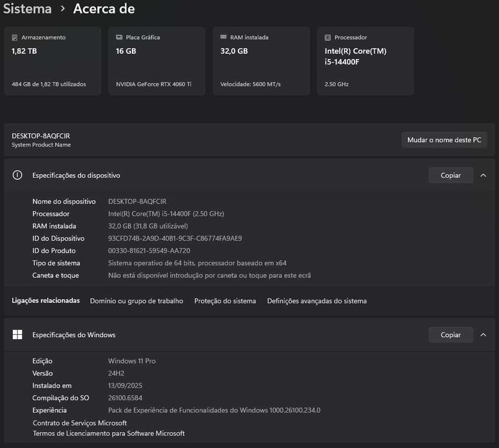Open Domínio ou grupo de trabalho link
The height and width of the screenshot is (448, 499).
point(136,301)
